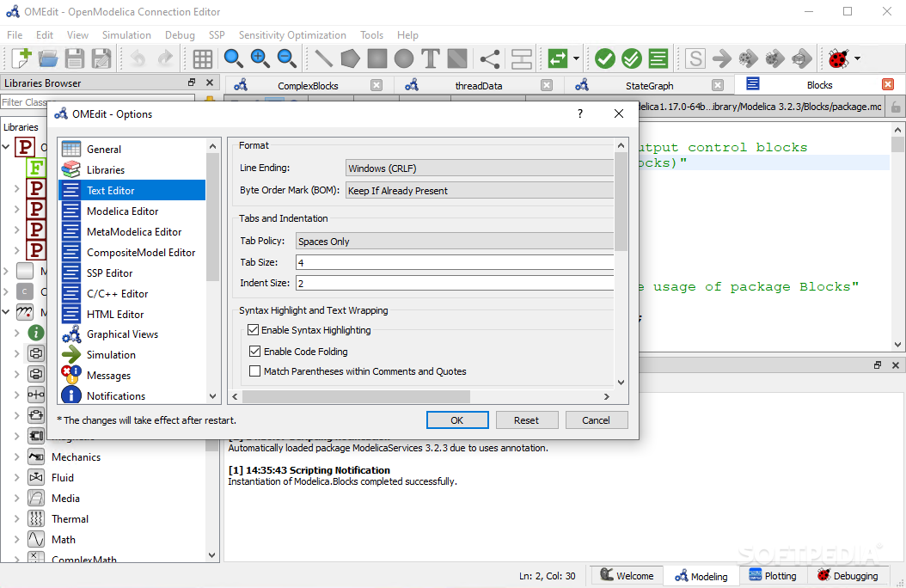
Task: Toggle the grid lines icon
Action: [202, 58]
